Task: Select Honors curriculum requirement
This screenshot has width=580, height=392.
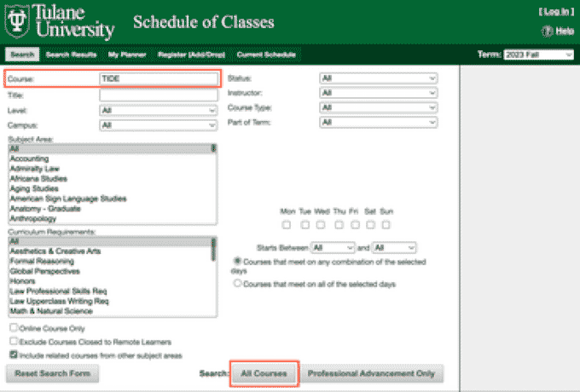Action: 110,281
